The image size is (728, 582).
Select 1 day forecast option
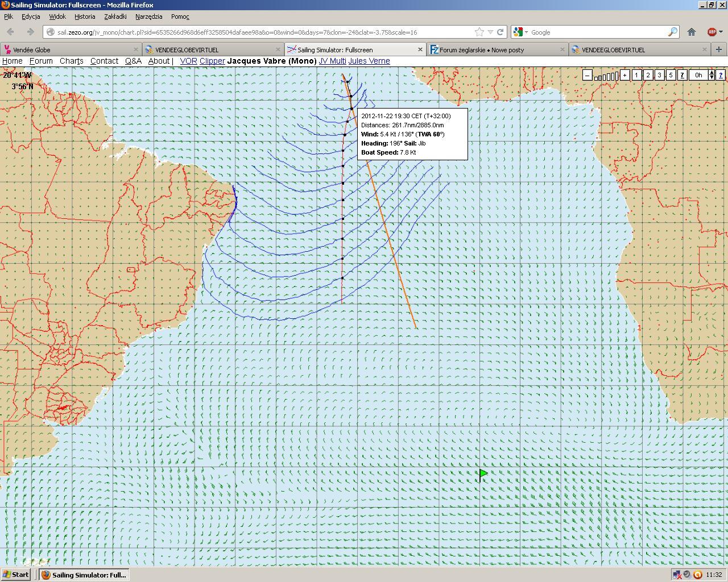point(636,75)
